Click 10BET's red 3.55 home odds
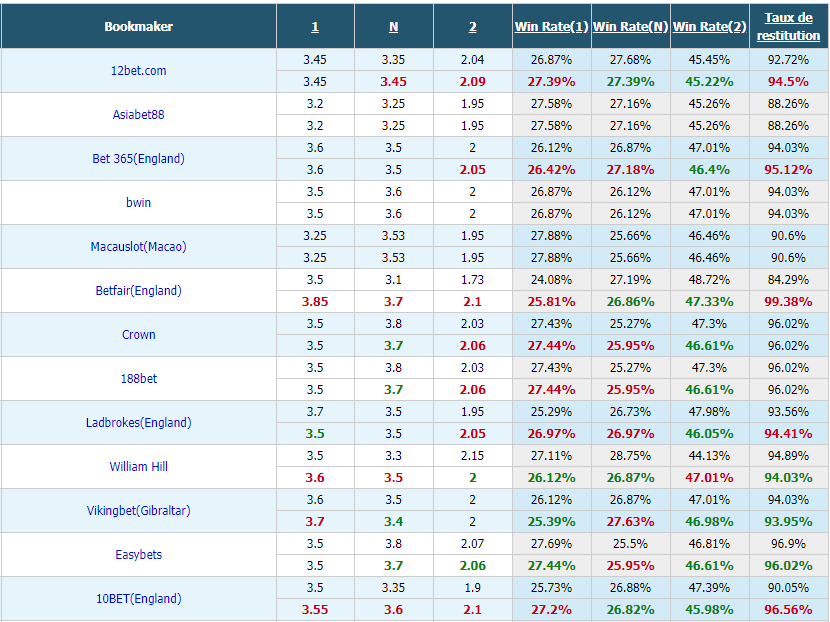Image resolution: width=830 pixels, height=622 pixels. [x=315, y=609]
